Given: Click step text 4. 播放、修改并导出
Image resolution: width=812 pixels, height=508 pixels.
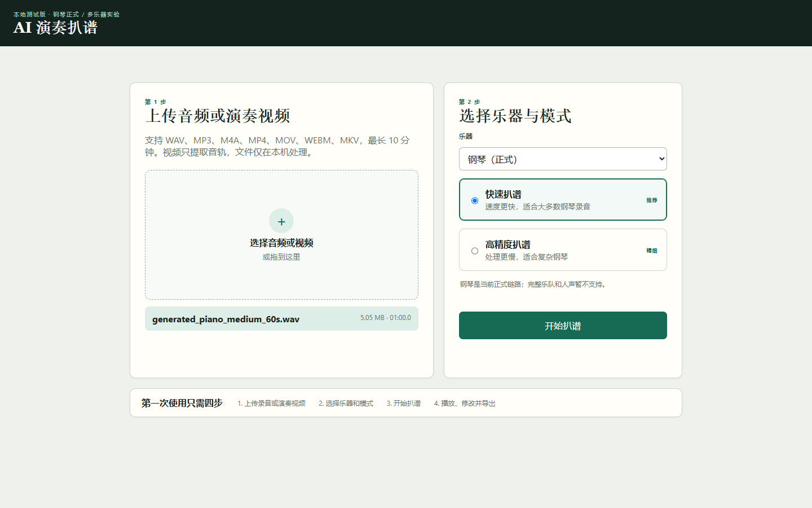Looking at the screenshot, I should [x=465, y=404].
